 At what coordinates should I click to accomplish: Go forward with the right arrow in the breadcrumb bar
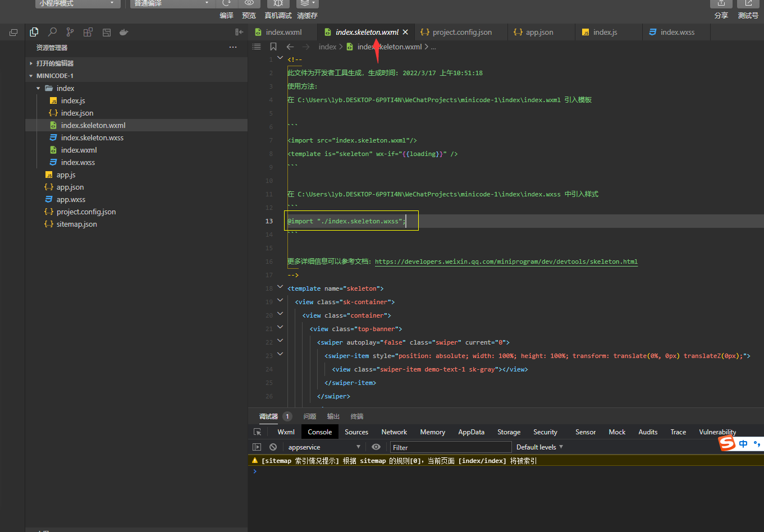click(x=306, y=47)
